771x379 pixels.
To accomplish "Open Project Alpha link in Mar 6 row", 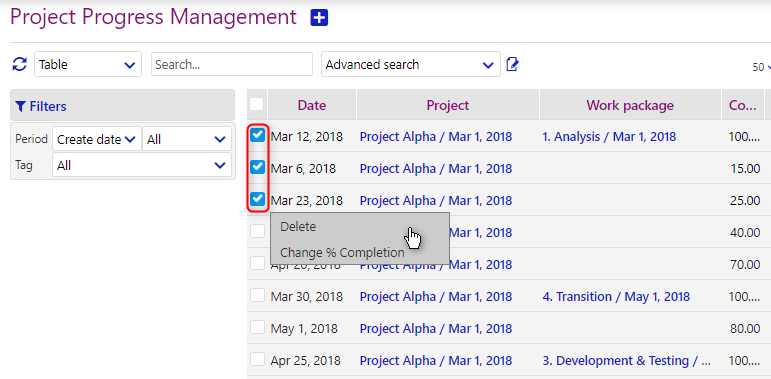I will 436,169.
